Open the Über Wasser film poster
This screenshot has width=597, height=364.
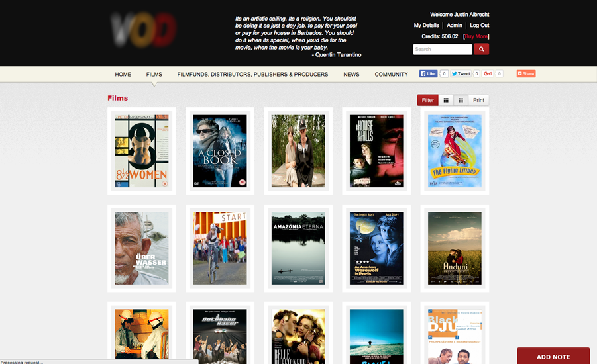(x=142, y=248)
